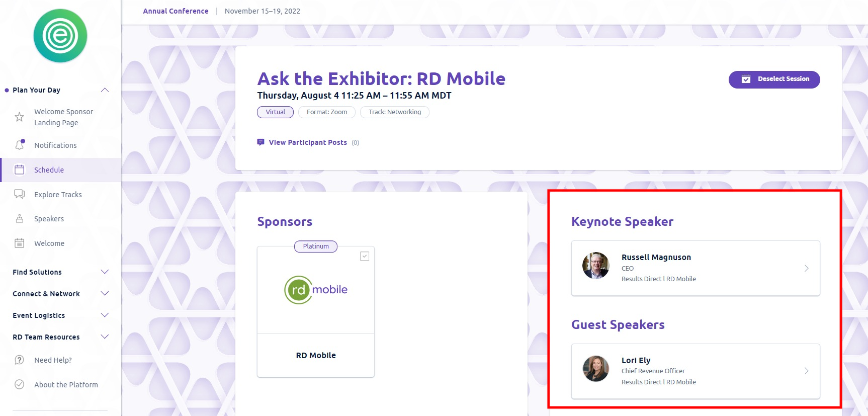Viewport: 868px width, 416px height.
Task: Click the About the Platform check icon
Action: pyautogui.click(x=19, y=384)
